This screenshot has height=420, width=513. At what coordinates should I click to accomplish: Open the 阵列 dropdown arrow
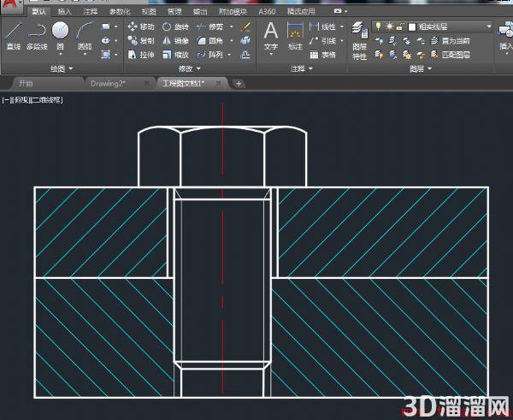[x=229, y=55]
